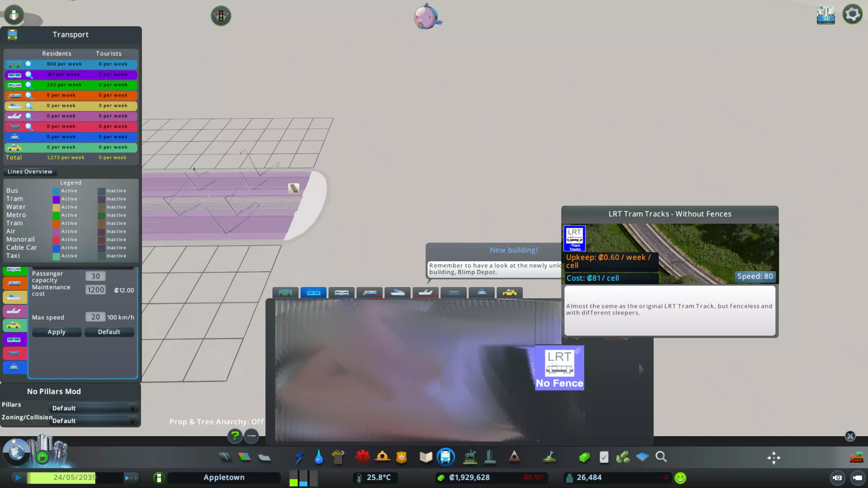Toggle tram lines visibility magnifier
The width and height of the screenshot is (868, 488).
[29, 75]
